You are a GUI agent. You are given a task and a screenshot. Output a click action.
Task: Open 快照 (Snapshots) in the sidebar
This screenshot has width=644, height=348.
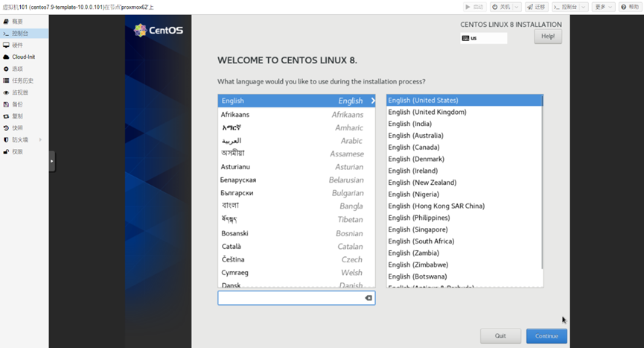click(x=24, y=128)
